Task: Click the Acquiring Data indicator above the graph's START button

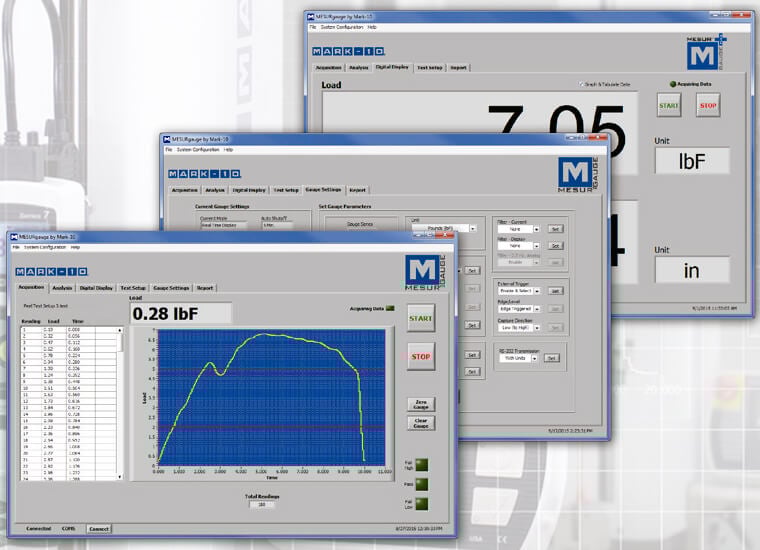Action: [391, 308]
